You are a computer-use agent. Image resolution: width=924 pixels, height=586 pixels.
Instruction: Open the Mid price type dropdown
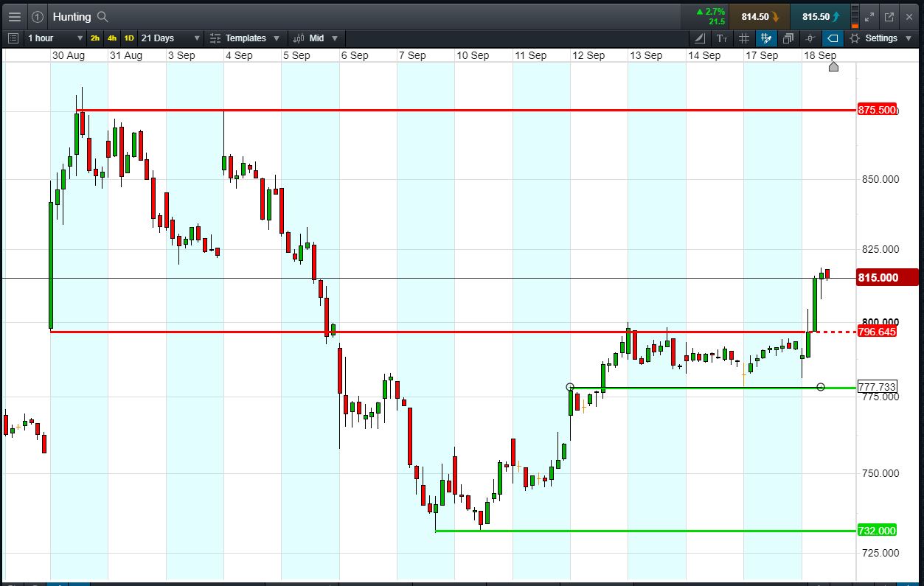click(x=316, y=38)
